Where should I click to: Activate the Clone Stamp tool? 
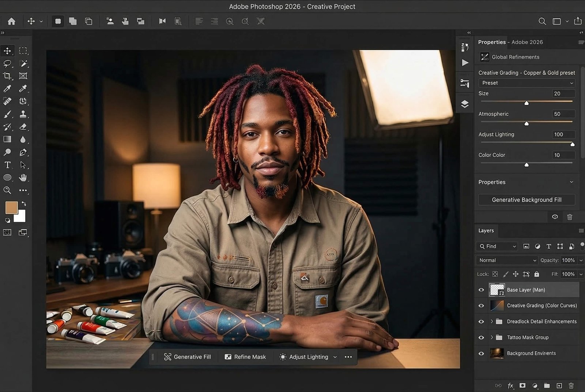tap(23, 114)
